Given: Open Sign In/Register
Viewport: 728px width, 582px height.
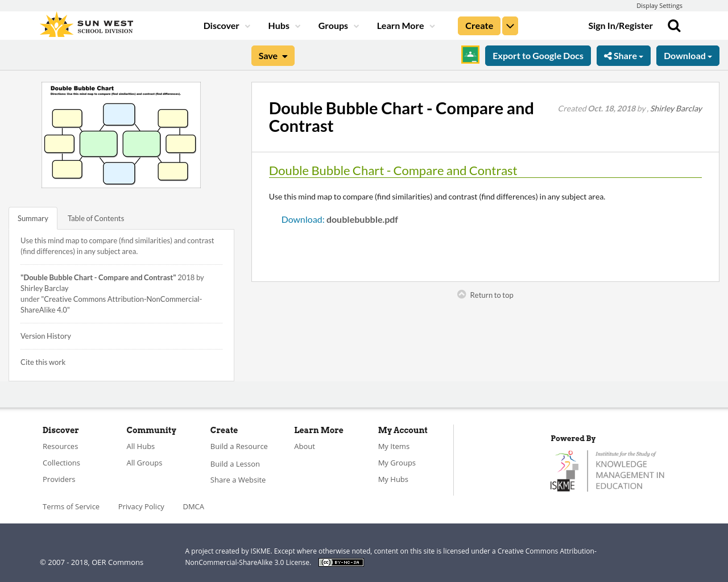Looking at the screenshot, I should pos(620,25).
